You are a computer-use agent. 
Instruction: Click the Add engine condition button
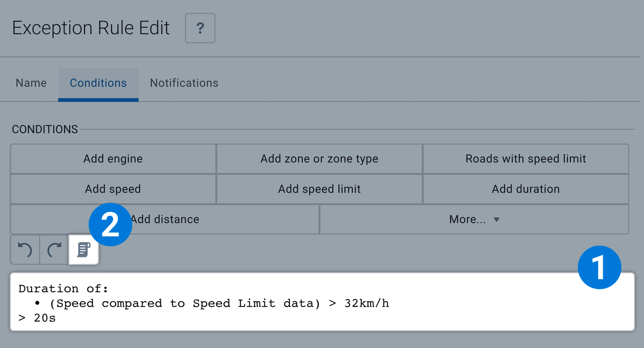[113, 159]
